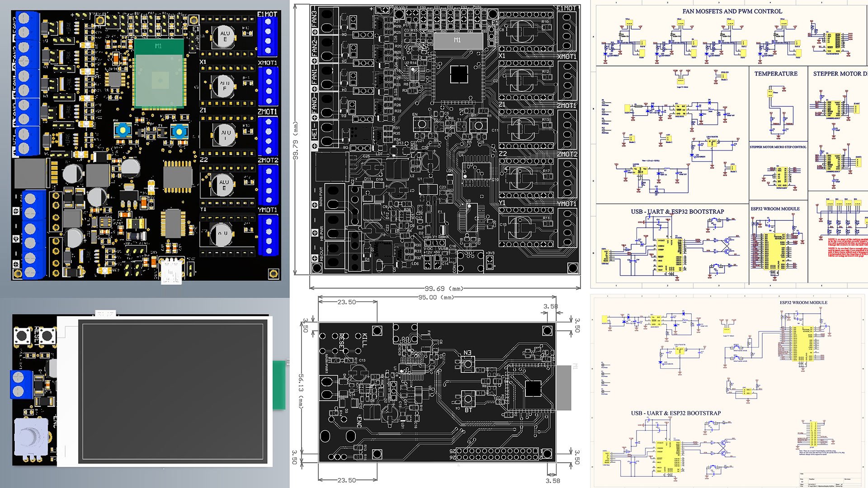Click the KILL label on lower PCB layout

coord(364,340)
